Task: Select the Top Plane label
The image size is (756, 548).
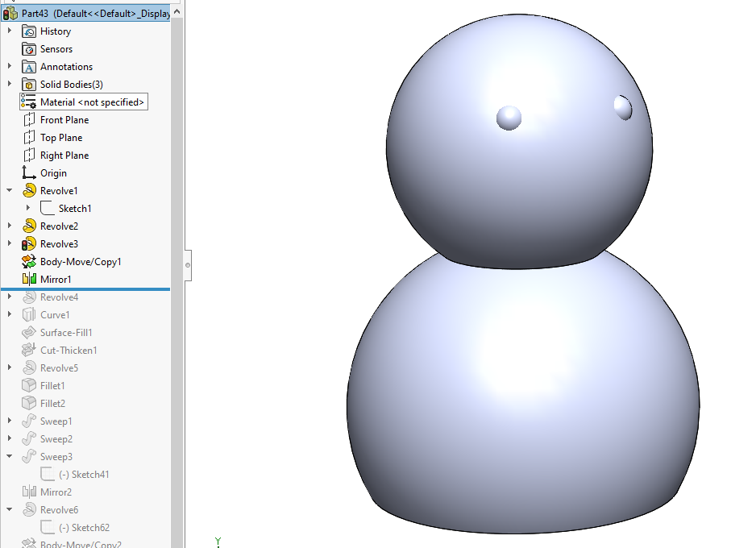Action: tap(61, 138)
